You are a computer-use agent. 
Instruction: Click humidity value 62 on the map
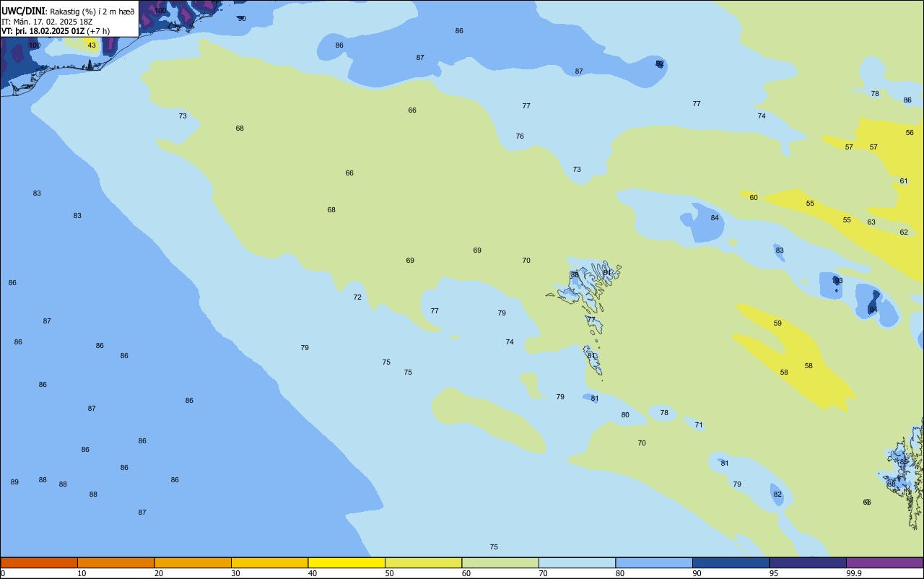[x=904, y=232]
